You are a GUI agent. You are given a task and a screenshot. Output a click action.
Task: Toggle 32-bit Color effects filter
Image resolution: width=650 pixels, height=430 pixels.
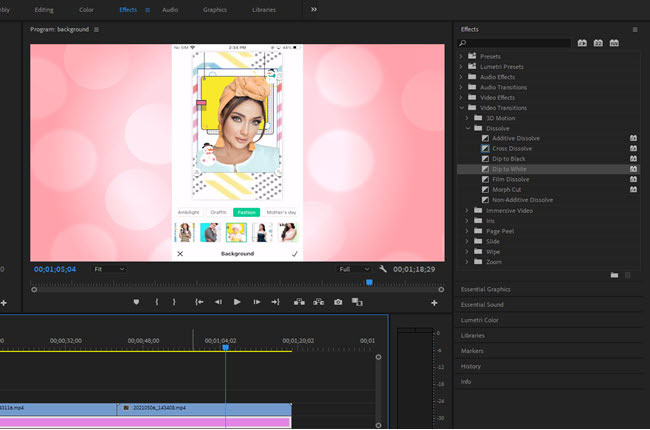(598, 43)
